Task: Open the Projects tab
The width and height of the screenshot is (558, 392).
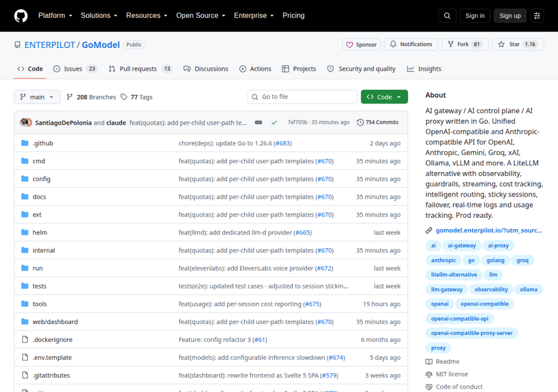Action: 299,69
